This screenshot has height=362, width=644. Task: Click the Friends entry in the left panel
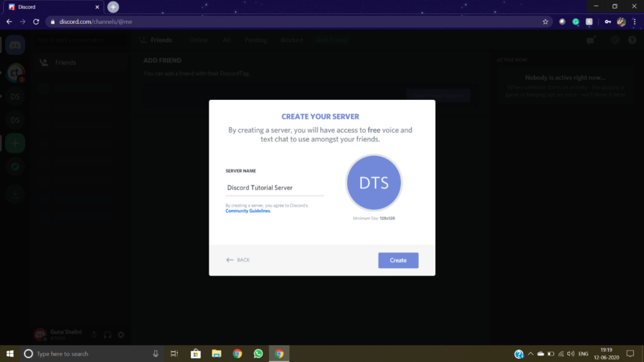point(80,62)
